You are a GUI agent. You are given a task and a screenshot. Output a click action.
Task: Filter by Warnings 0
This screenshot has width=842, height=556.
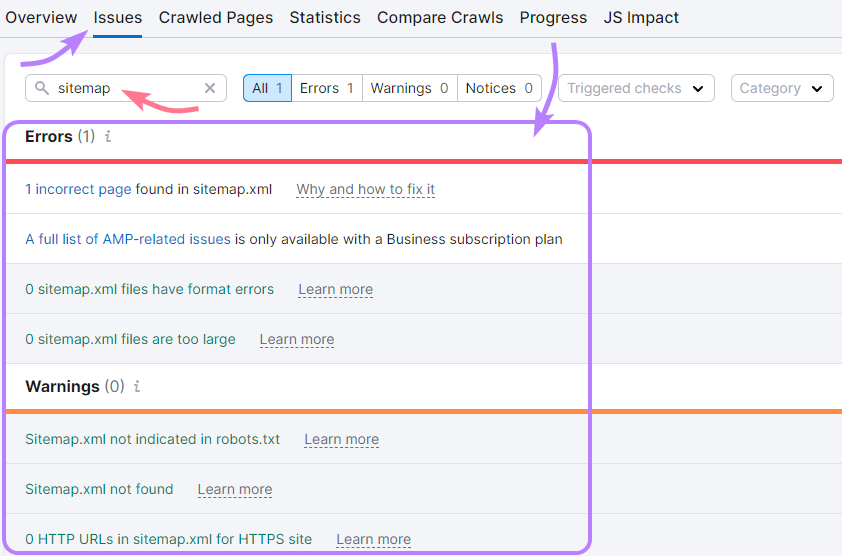pyautogui.click(x=410, y=88)
